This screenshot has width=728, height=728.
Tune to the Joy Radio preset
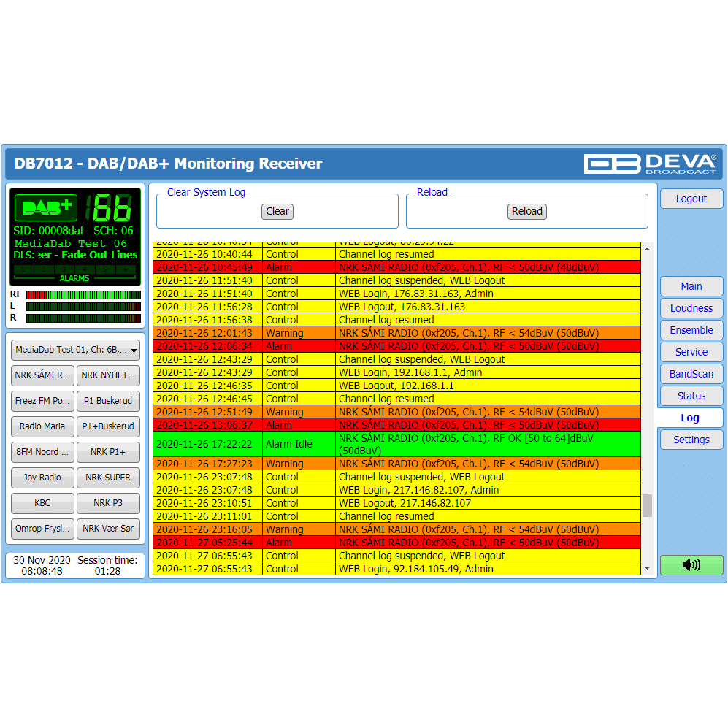coord(42,478)
